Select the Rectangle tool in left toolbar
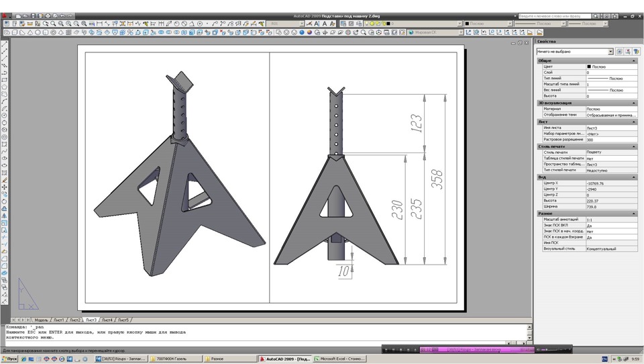The height and width of the screenshot is (364, 644). (4, 80)
